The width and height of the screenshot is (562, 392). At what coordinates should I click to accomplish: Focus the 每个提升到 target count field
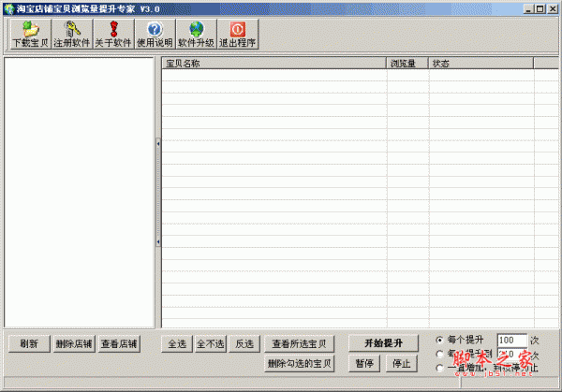[x=512, y=354]
